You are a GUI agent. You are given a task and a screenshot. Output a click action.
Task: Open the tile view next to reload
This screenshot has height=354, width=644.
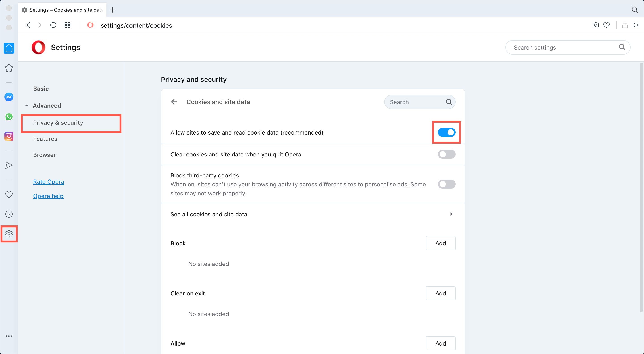(67, 25)
